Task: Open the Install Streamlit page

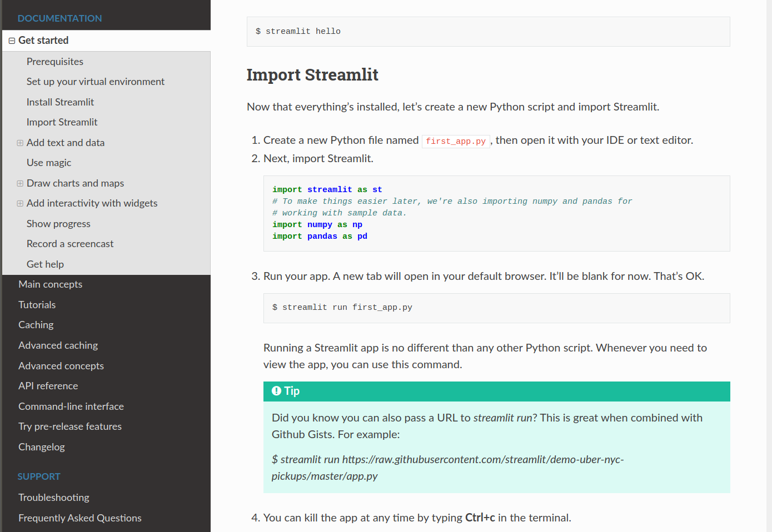Action: coord(60,102)
